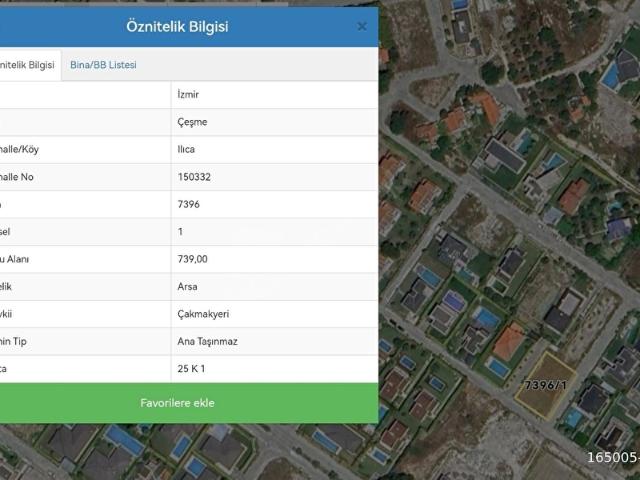Select the Ana Taşınmaz value
Image resolution: width=640 pixels, height=480 pixels.
click(x=207, y=341)
